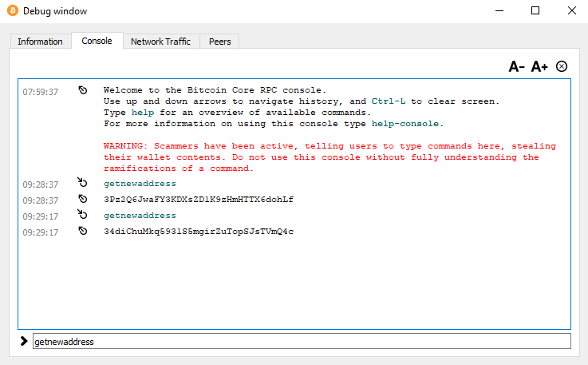The height and width of the screenshot is (365, 588).
Task: Maximize the Debug window
Action: coord(535,11)
